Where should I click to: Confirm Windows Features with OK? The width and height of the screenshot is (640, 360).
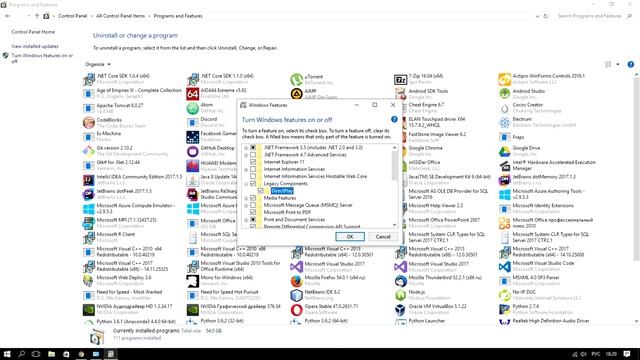[350, 237]
